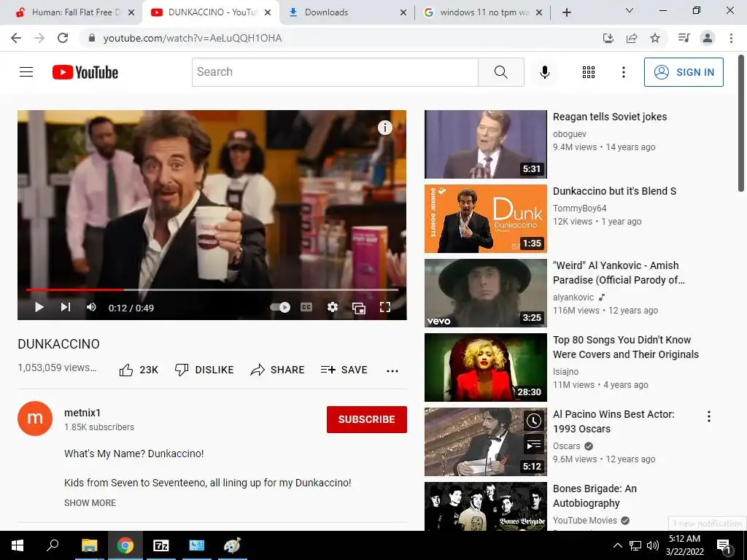Open Amish Paradise video title

[x=619, y=273]
